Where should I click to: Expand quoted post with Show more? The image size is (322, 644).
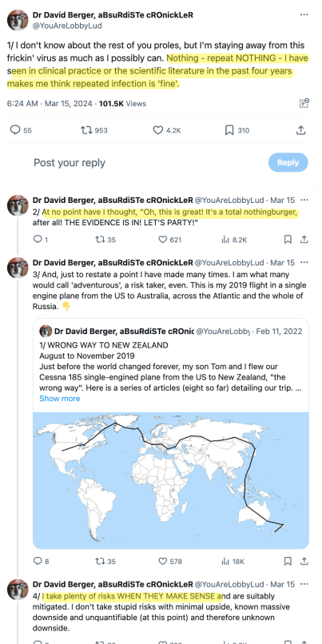pos(60,399)
